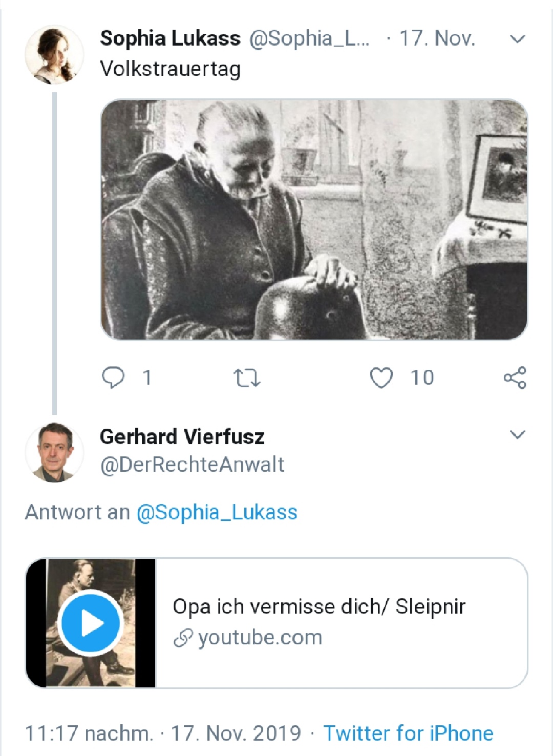
Task: Click the 17. Nov. date on Sophia's tweet
Action: click(437, 38)
